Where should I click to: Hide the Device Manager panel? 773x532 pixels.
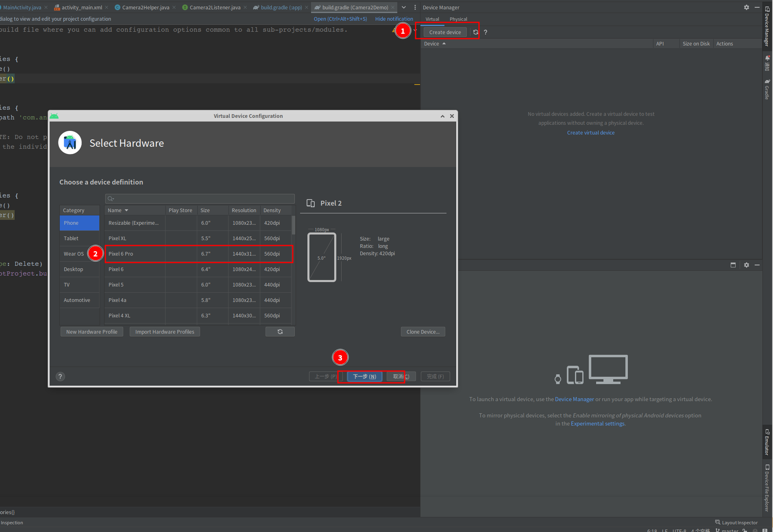coord(757,7)
